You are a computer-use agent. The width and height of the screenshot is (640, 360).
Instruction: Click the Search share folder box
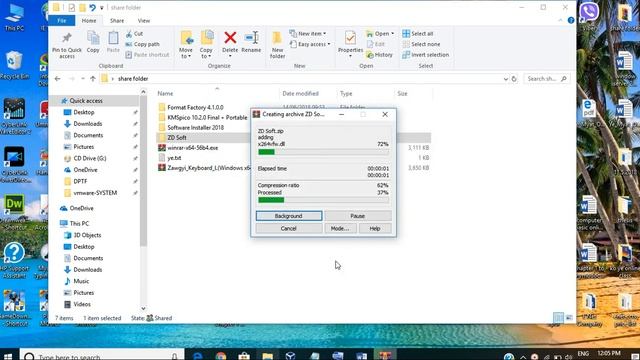[547, 79]
